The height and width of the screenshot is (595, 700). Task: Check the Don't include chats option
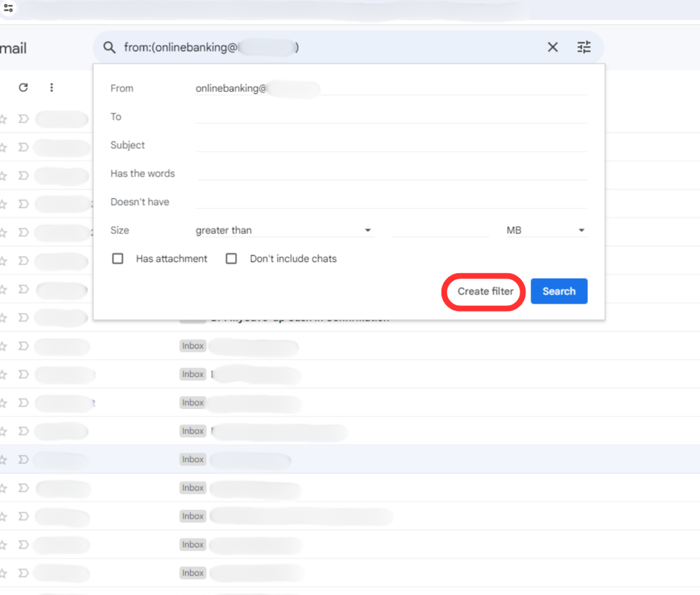(231, 258)
